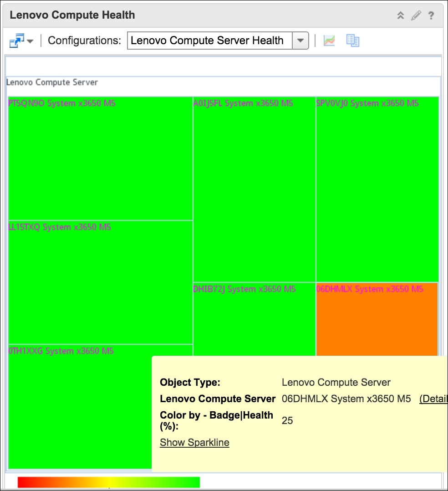448x491 pixels.
Task: Select 0TH1XXG System x3650 M5 tile
Action: pos(80,406)
